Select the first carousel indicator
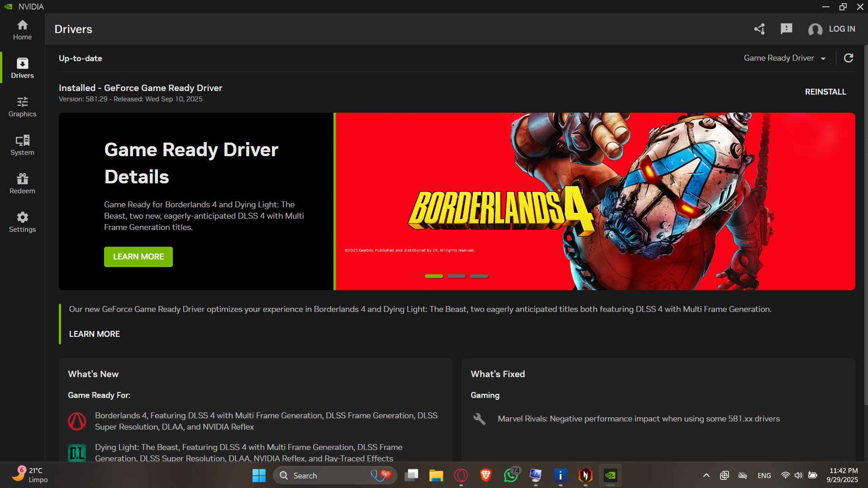Screen dimensions: 868x488 click(x=434, y=276)
